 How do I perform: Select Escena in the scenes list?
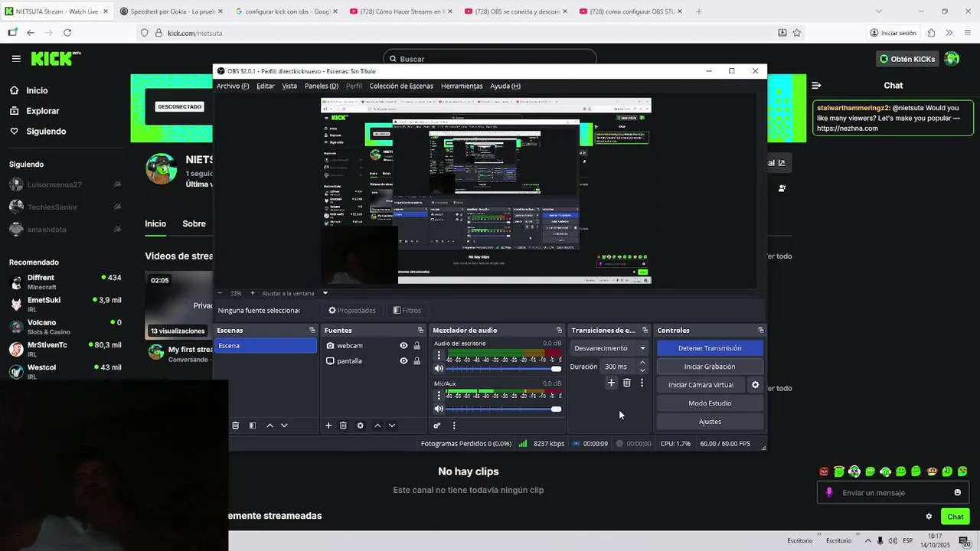tap(266, 346)
